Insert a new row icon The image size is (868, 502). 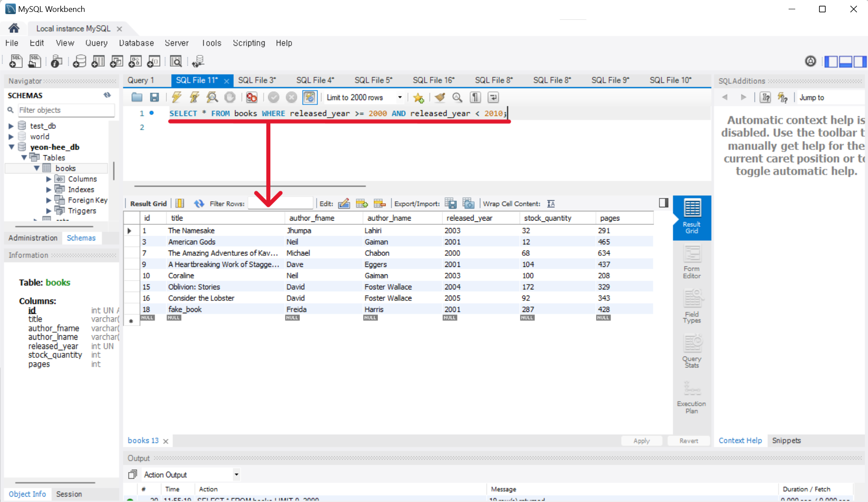click(x=362, y=203)
